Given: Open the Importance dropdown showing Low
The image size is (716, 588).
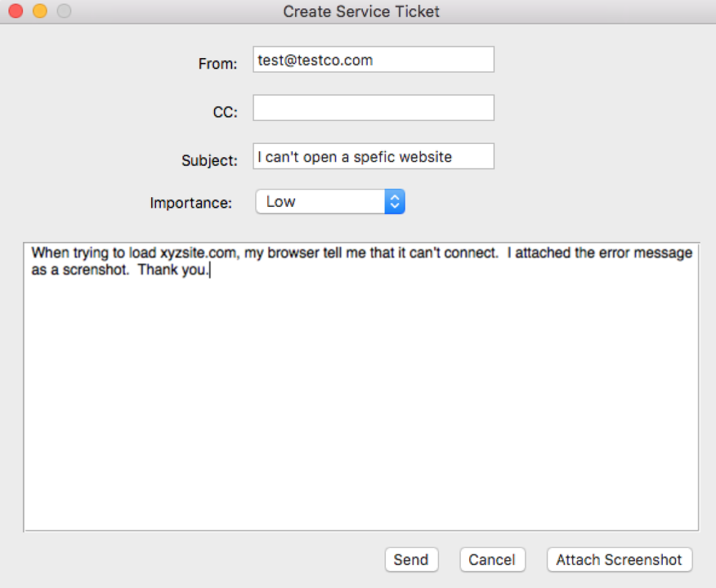Looking at the screenshot, I should coord(330,201).
